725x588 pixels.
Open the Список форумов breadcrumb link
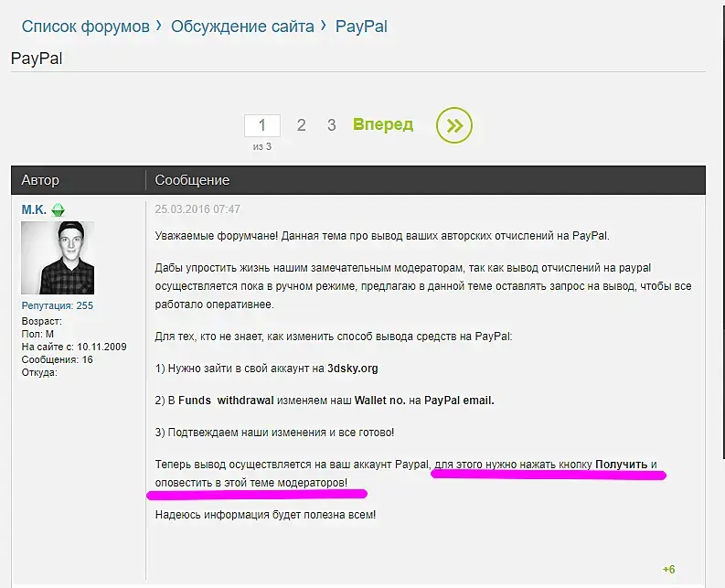point(86,27)
